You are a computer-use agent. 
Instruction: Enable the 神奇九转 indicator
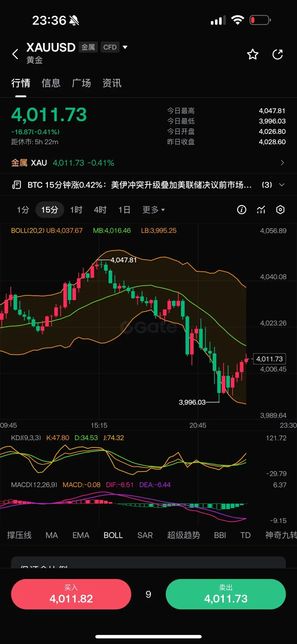281,535
